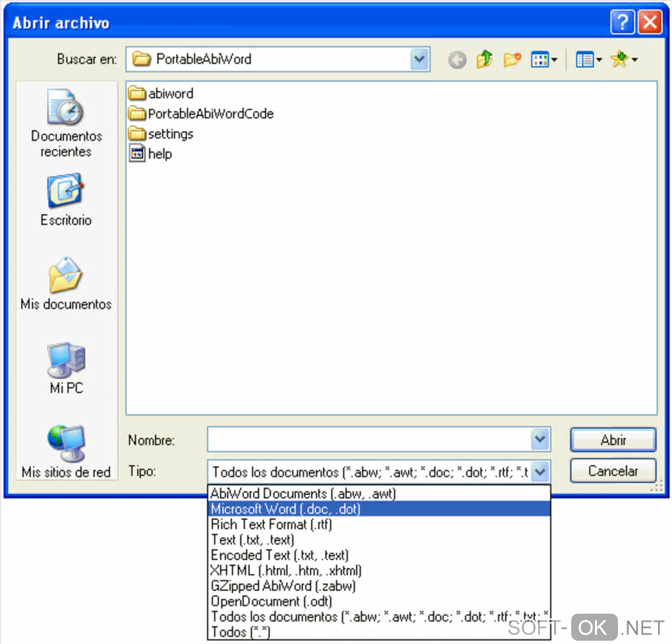Open the list view tools dropdown
This screenshot has height=644, width=672.
coord(589,59)
